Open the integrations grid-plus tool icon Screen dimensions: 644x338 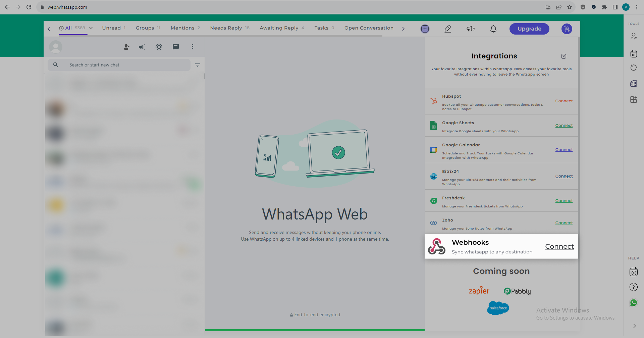point(634,99)
